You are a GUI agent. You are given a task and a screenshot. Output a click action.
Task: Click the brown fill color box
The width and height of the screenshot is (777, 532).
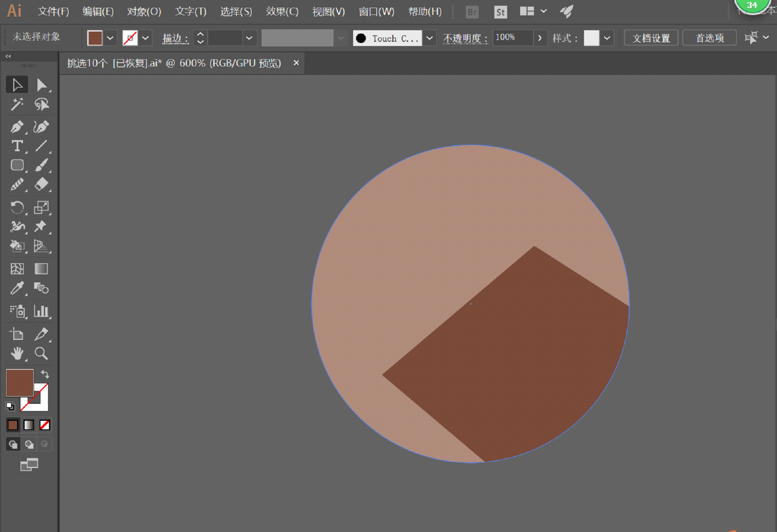[20, 382]
